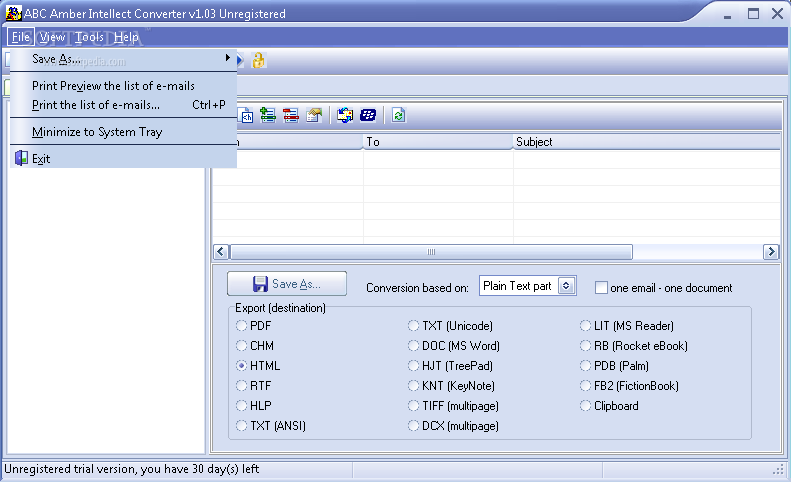Select LIT (MS Reader) export format
The width and height of the screenshot is (791, 482).
tap(585, 326)
